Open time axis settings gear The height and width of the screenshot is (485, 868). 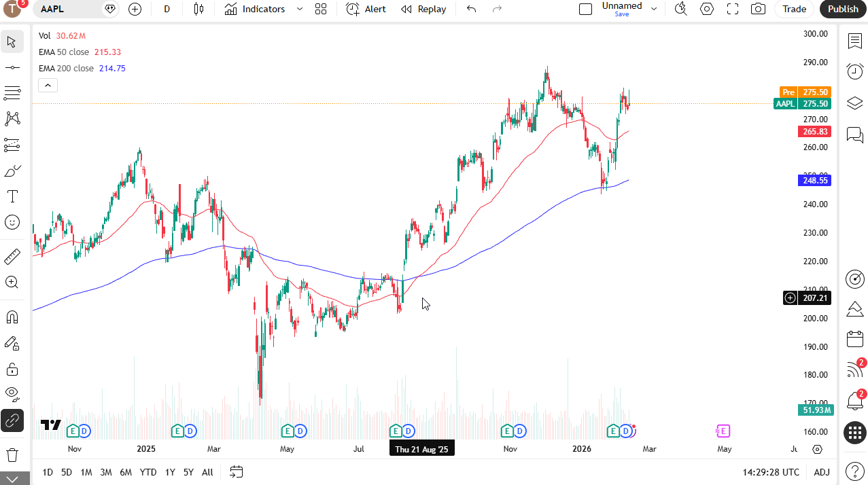(x=818, y=449)
